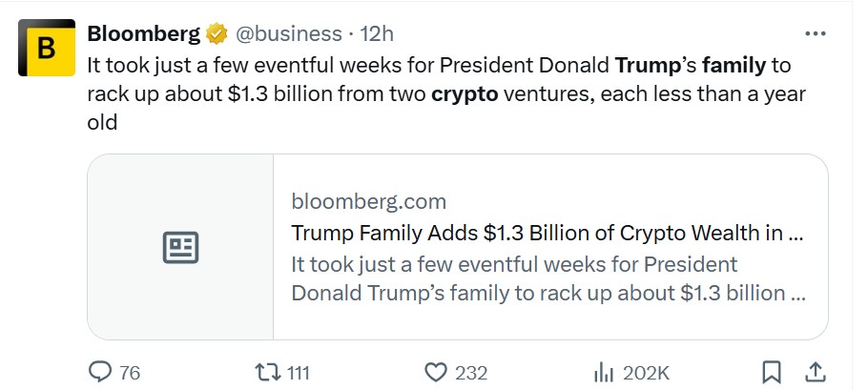Click the reply speech bubble icon
868x390 pixels.
pyautogui.click(x=99, y=372)
